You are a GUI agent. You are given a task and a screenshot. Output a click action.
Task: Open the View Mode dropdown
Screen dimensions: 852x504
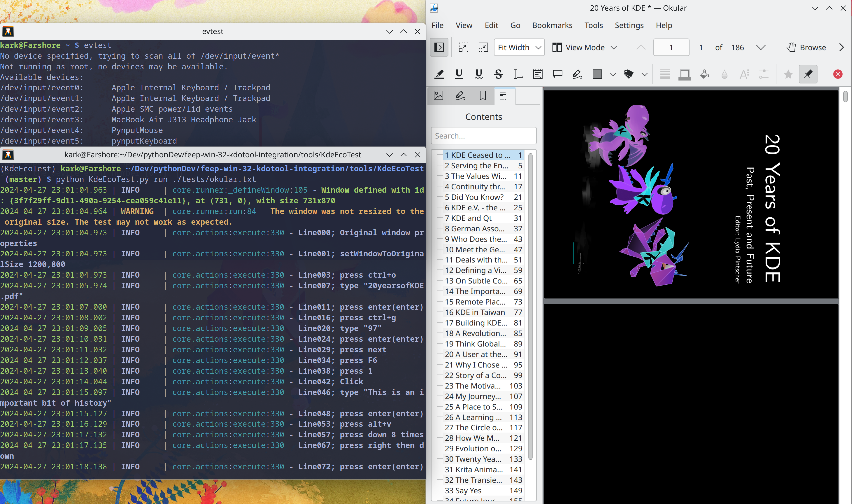pos(584,47)
